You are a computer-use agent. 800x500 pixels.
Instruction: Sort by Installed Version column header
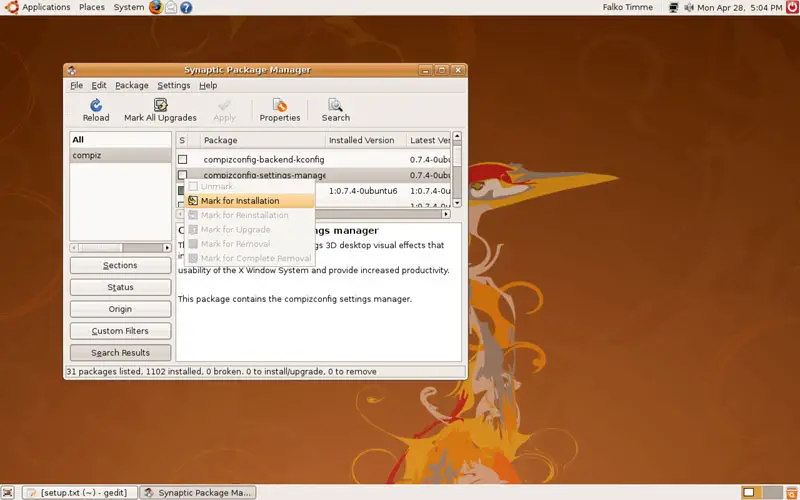365,140
